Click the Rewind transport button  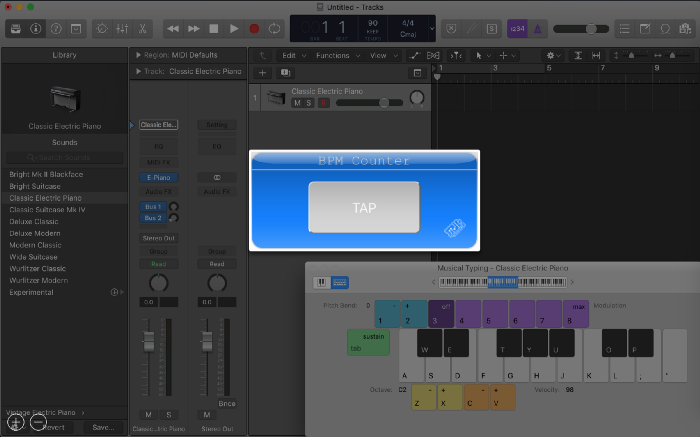173,29
